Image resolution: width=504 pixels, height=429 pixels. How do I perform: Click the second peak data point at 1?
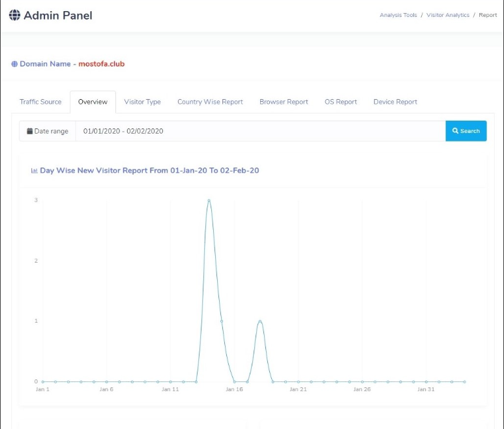tap(260, 321)
